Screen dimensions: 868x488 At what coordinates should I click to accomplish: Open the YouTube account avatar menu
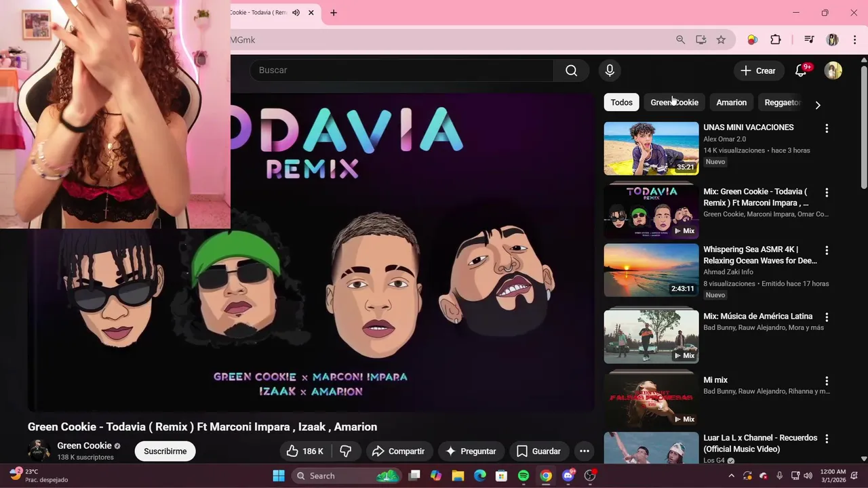833,70
